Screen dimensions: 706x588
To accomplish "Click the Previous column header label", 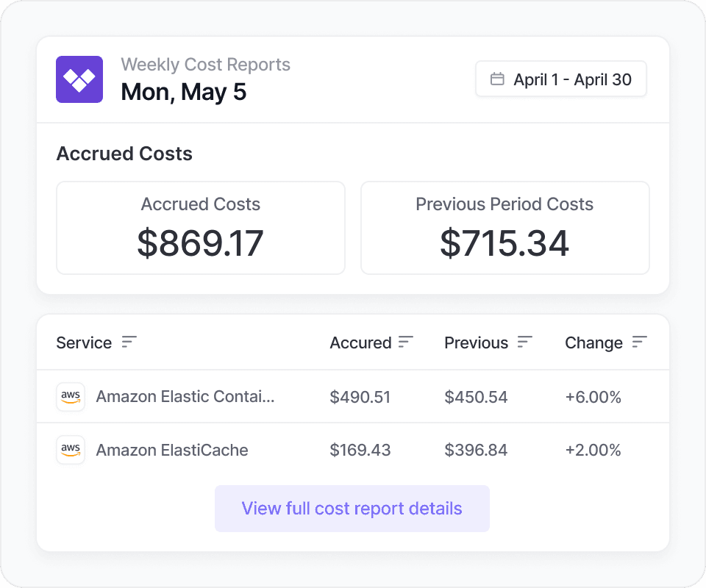I will click(476, 343).
